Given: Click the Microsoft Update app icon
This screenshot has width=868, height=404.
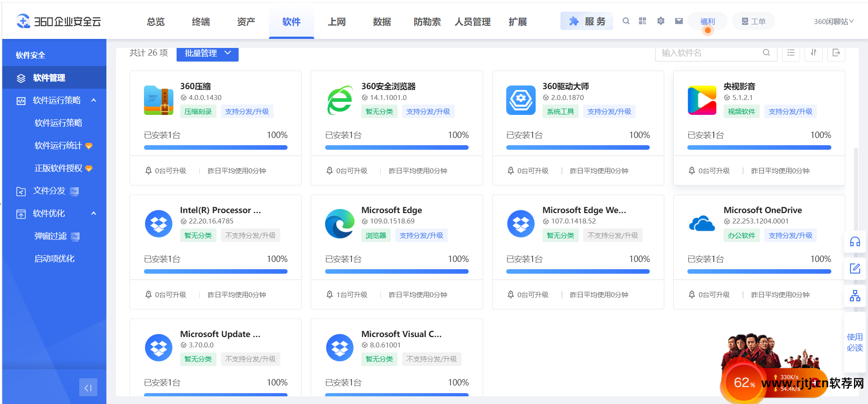Looking at the screenshot, I should coord(158,348).
